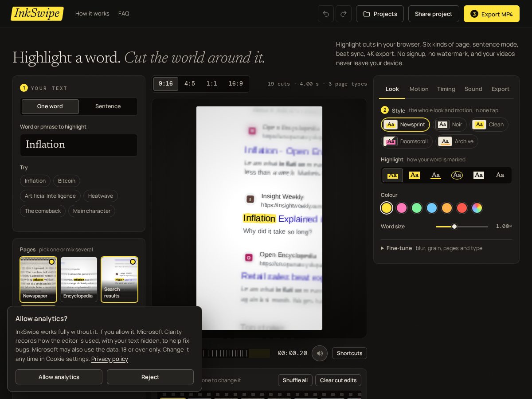Image resolution: width=532 pixels, height=399 pixels.
Task: Reject analytics in cookie banner
Action: point(150,377)
